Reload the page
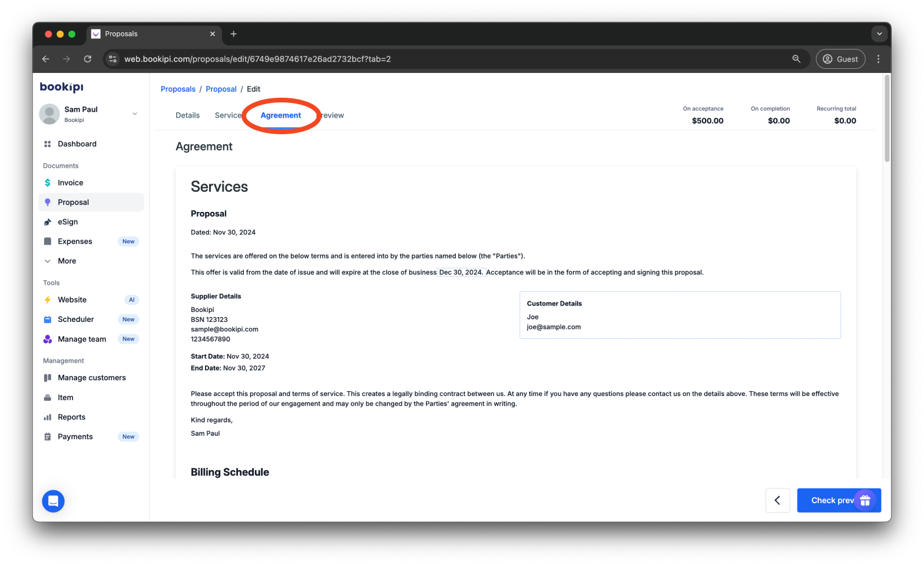The width and height of the screenshot is (924, 565). (x=88, y=59)
